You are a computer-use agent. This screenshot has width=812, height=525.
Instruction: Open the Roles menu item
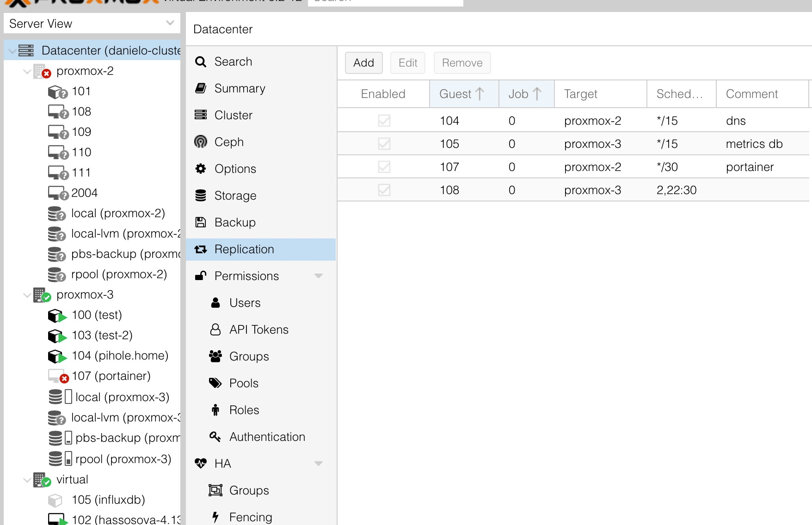coord(261,410)
